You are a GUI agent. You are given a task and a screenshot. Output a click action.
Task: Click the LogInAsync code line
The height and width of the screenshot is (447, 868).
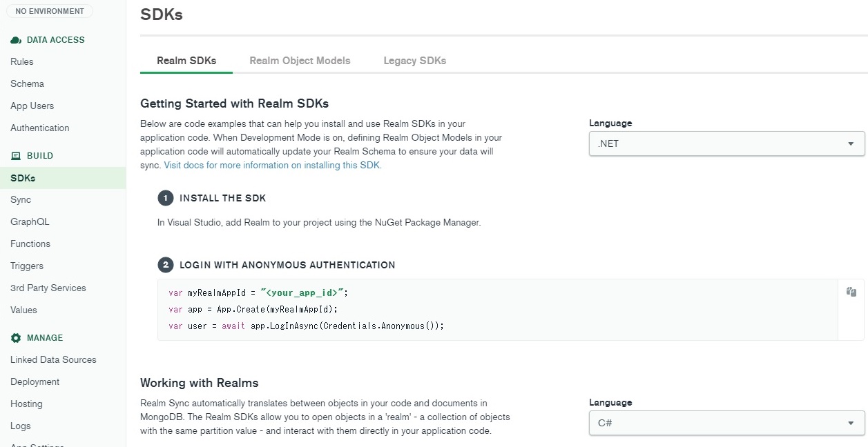point(306,326)
